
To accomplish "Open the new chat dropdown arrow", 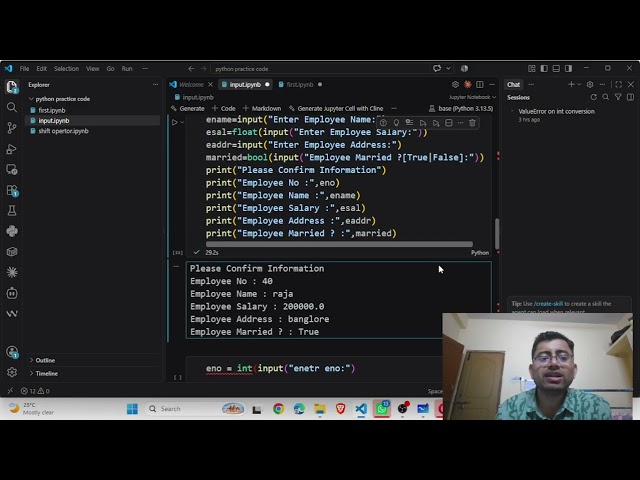I will 579,84.
